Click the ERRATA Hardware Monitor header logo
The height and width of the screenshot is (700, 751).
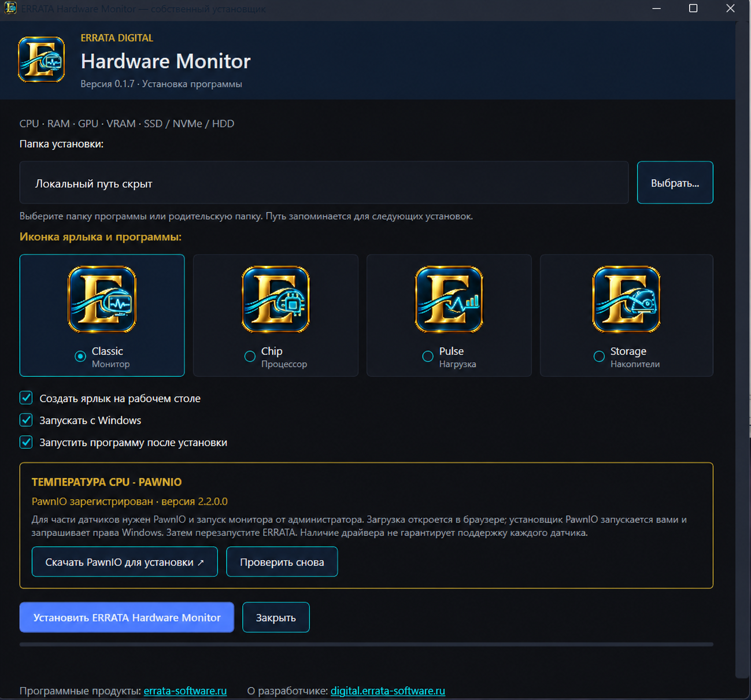click(41, 60)
